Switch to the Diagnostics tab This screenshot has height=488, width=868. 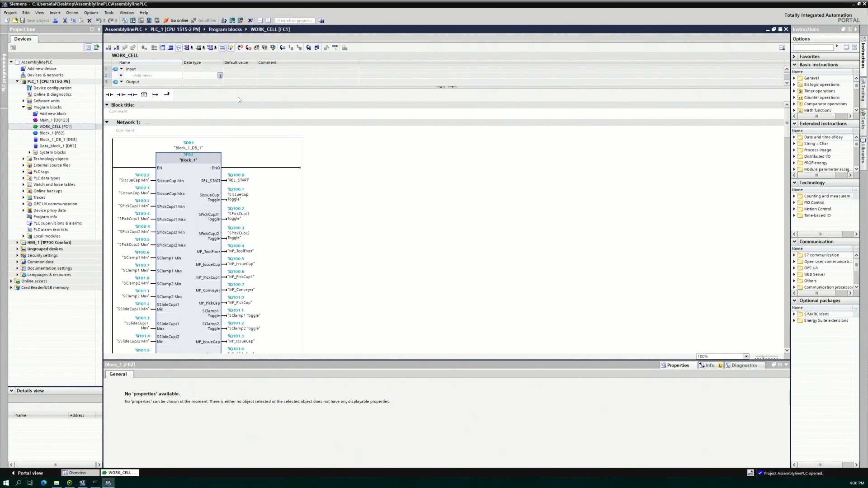click(x=744, y=365)
